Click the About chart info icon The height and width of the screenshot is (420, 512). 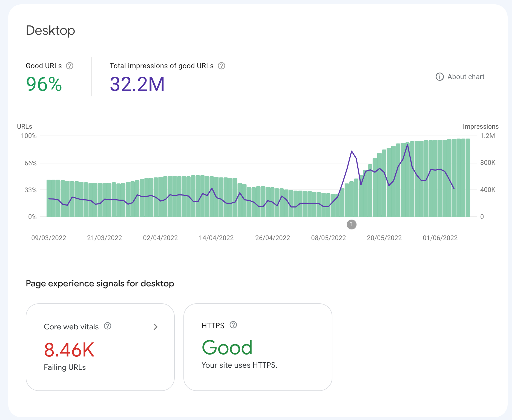[x=439, y=77]
